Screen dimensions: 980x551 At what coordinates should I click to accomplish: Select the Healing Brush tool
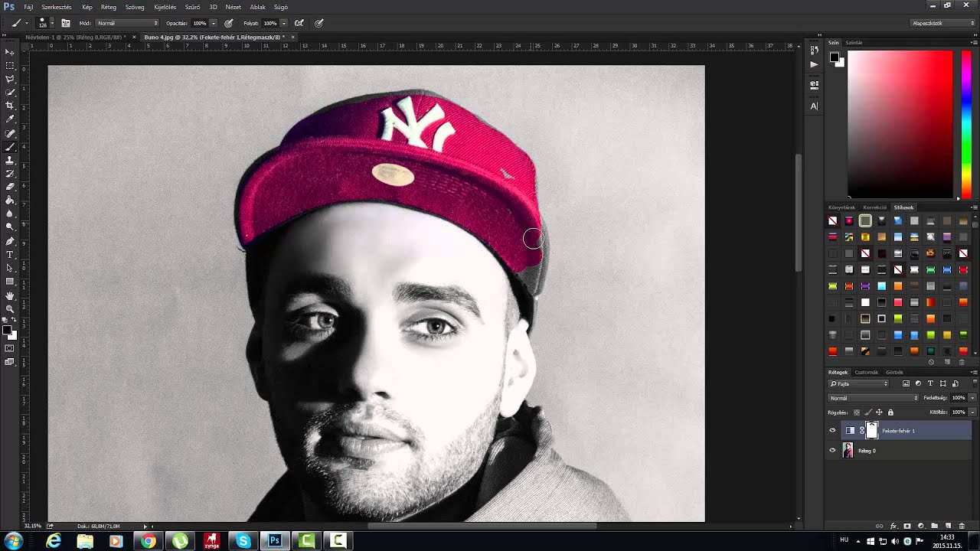10,133
